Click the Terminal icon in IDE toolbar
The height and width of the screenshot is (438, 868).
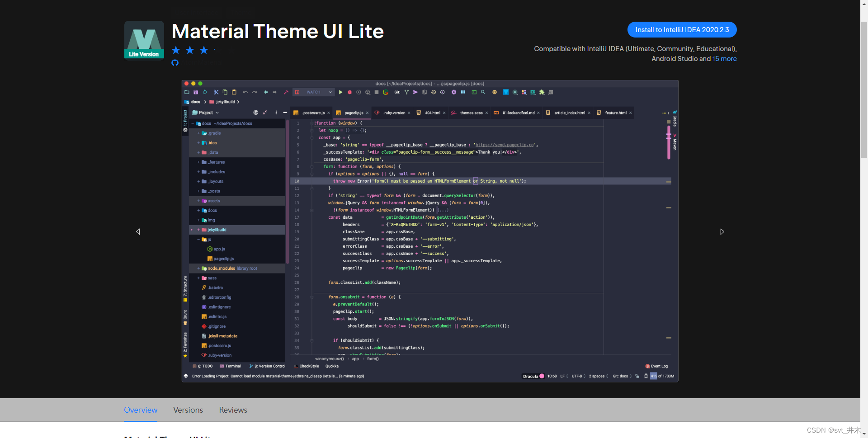[x=474, y=92]
